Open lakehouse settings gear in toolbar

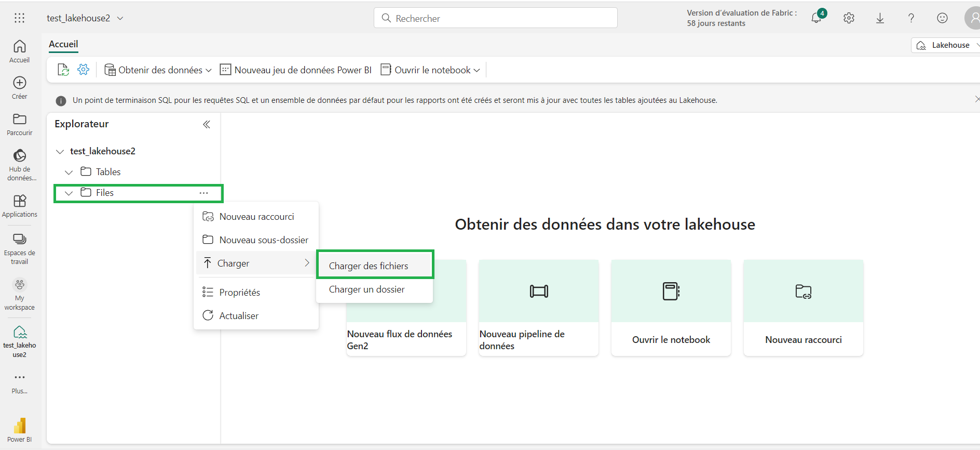tap(83, 70)
